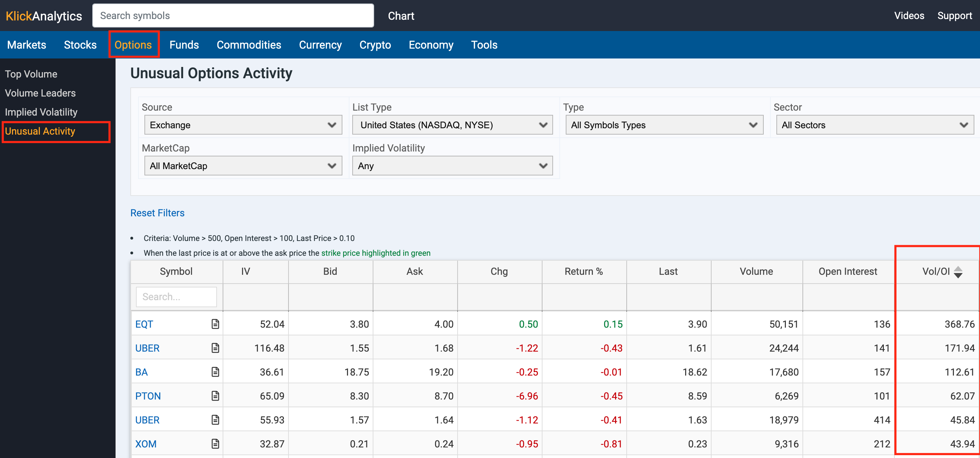Image resolution: width=980 pixels, height=458 pixels.
Task: Sort by the Volume column header
Action: (x=756, y=271)
